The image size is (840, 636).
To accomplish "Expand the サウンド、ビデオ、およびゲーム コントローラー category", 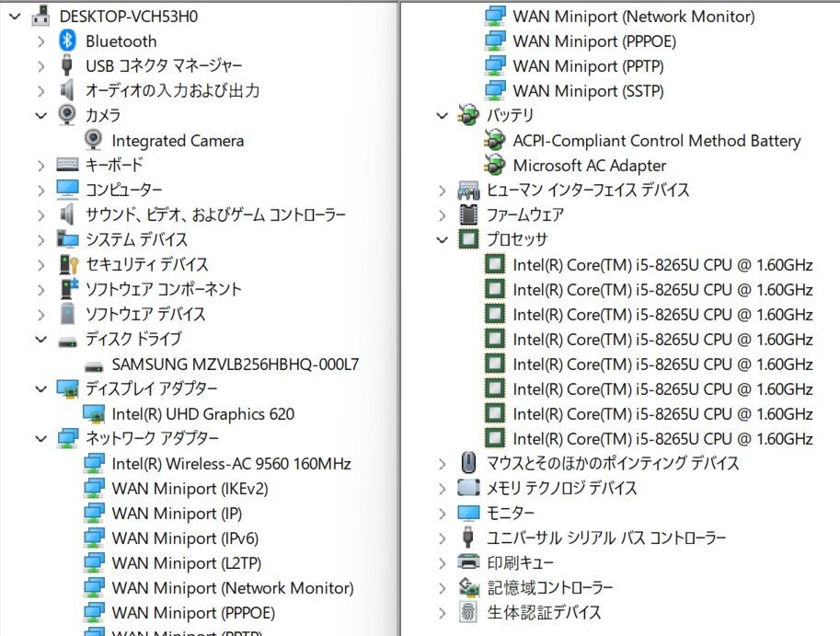I will [41, 214].
